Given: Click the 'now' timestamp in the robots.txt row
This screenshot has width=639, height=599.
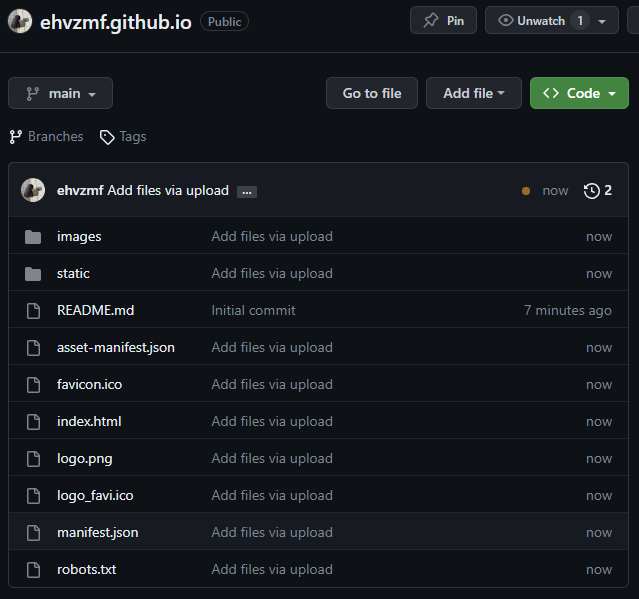Looking at the screenshot, I should tap(599, 570).
